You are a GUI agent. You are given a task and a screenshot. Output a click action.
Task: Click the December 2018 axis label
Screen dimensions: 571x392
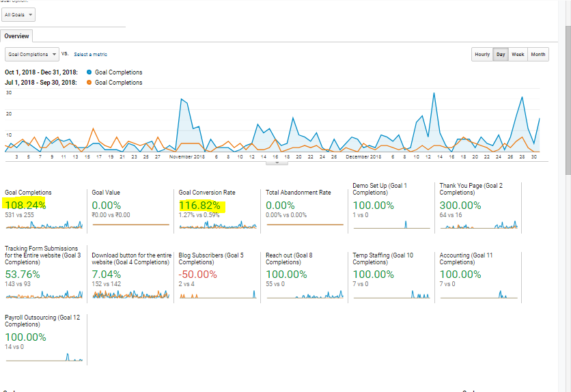point(363,157)
